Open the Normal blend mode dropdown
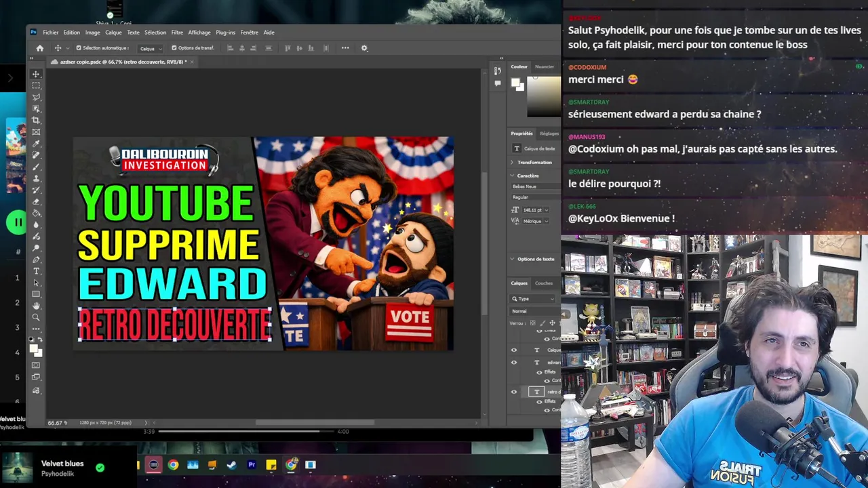Image resolution: width=868 pixels, height=488 pixels. [x=536, y=311]
